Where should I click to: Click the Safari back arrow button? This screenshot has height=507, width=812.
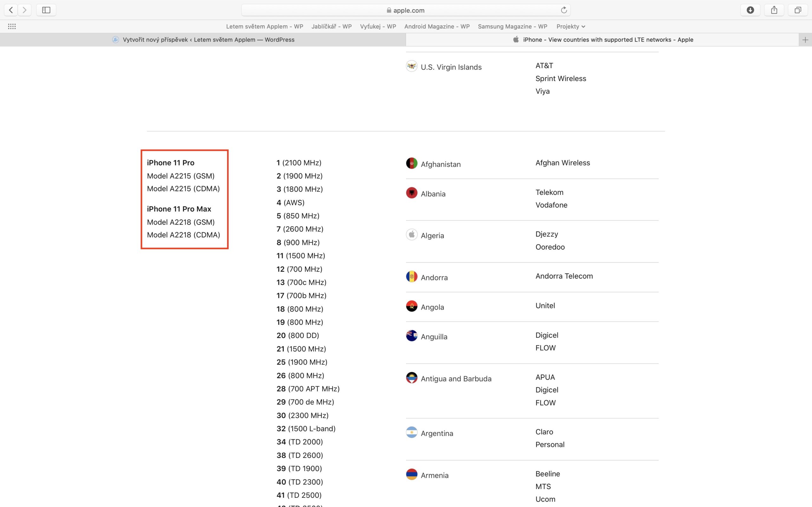point(11,10)
